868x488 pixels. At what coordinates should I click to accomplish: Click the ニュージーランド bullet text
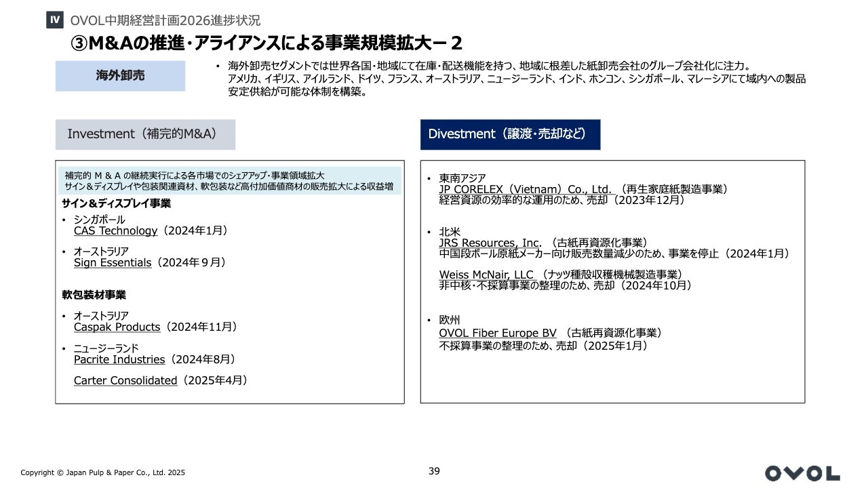point(106,348)
